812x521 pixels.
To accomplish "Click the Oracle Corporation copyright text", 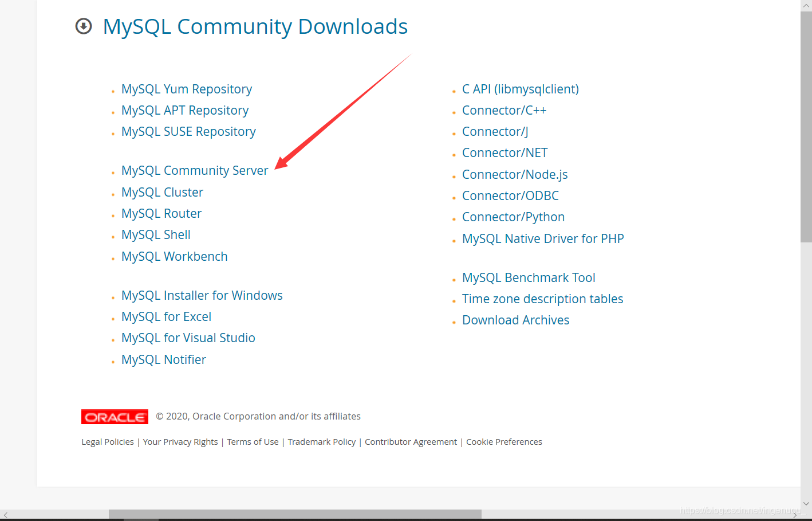I will (258, 417).
